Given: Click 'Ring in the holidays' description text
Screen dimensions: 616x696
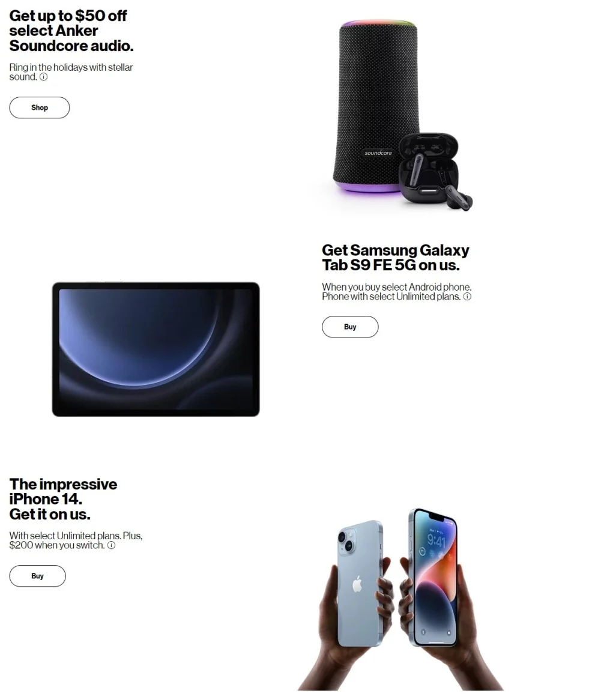Looking at the screenshot, I should [71, 72].
